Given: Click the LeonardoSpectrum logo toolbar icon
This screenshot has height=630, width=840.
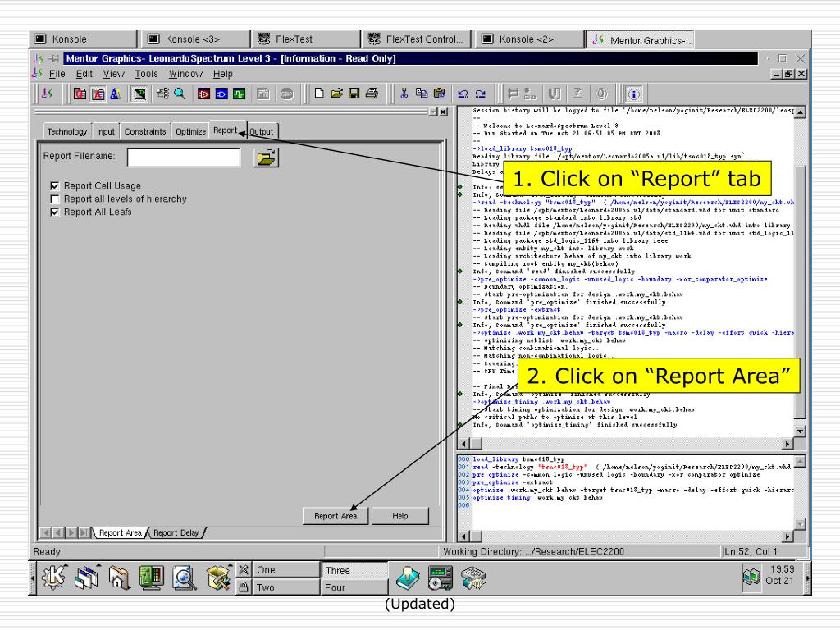Looking at the screenshot, I should (x=47, y=94).
